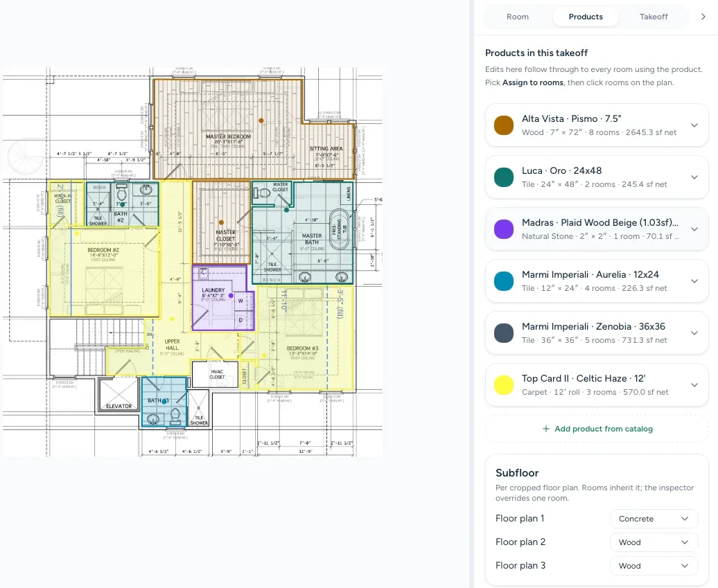Expand Luca Oro 24x48 product card
The image size is (718, 588).
pos(694,177)
